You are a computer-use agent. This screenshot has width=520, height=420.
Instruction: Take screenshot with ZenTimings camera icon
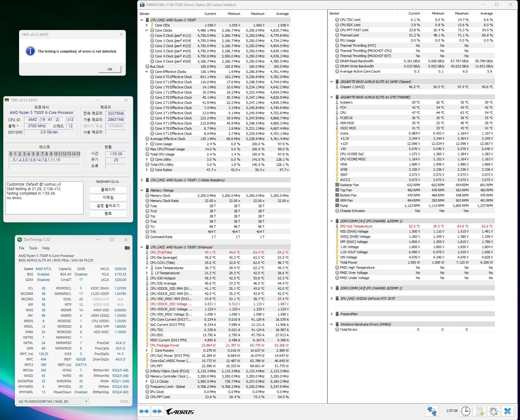click(x=127, y=248)
